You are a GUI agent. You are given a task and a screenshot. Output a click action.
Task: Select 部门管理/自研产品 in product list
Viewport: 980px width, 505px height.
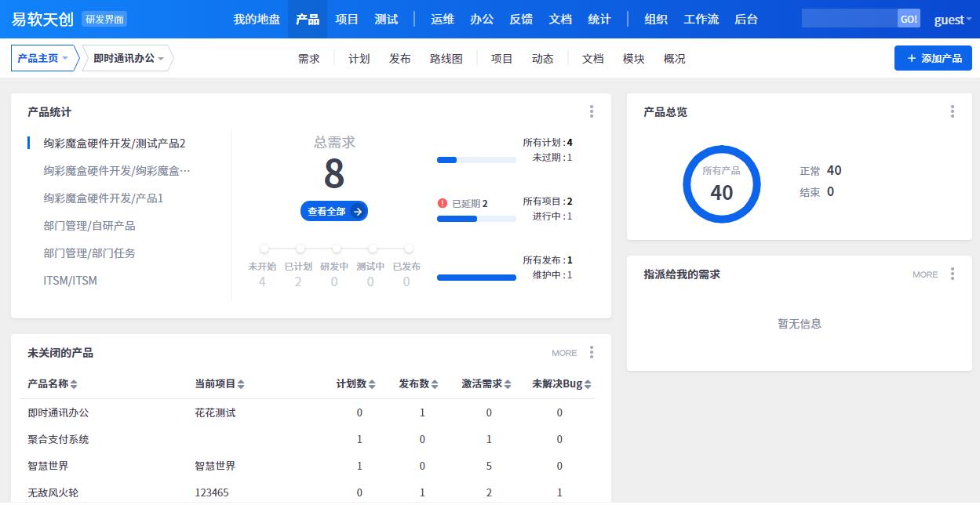[89, 226]
